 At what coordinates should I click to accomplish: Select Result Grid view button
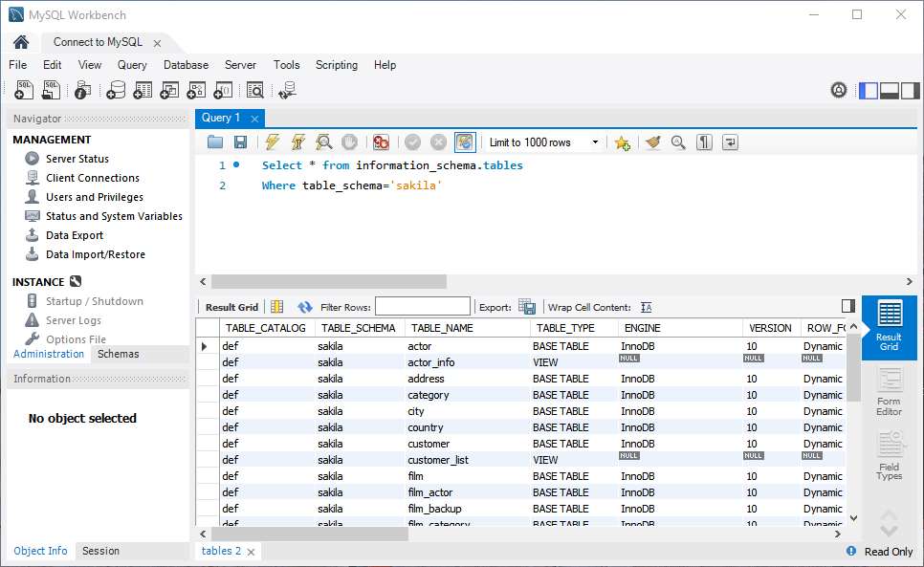click(x=889, y=326)
